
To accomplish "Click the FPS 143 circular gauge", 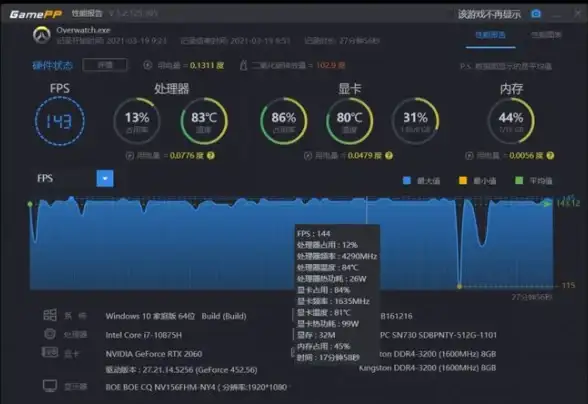I will 60,121.
